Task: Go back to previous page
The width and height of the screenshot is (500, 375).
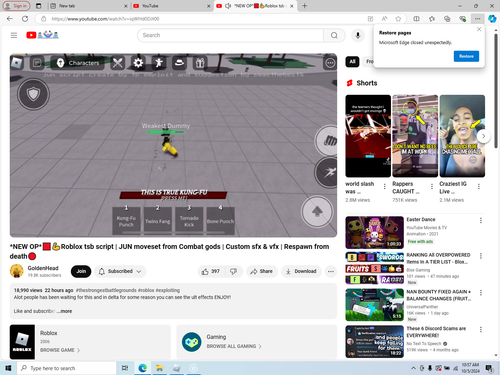Action: click(10, 19)
